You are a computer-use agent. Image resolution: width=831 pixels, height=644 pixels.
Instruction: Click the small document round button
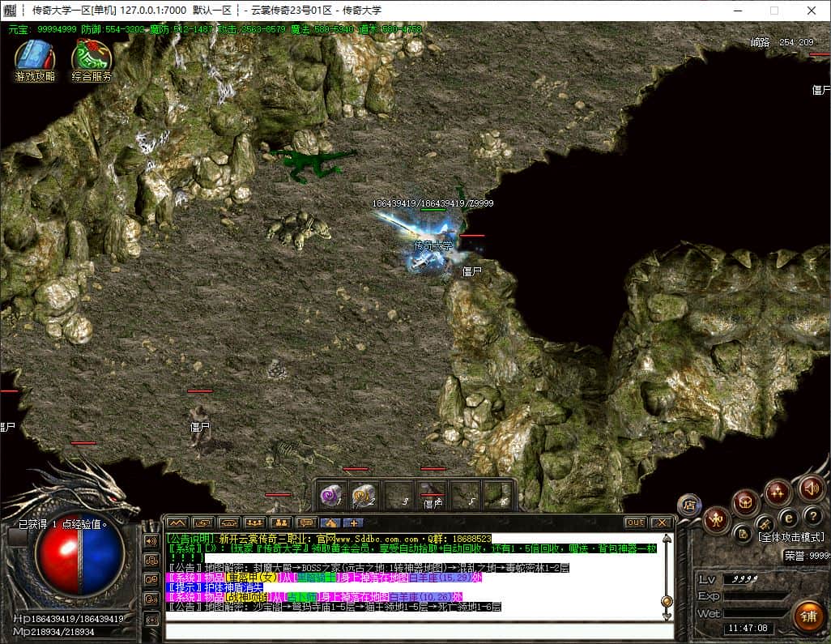pyautogui.click(x=743, y=535)
